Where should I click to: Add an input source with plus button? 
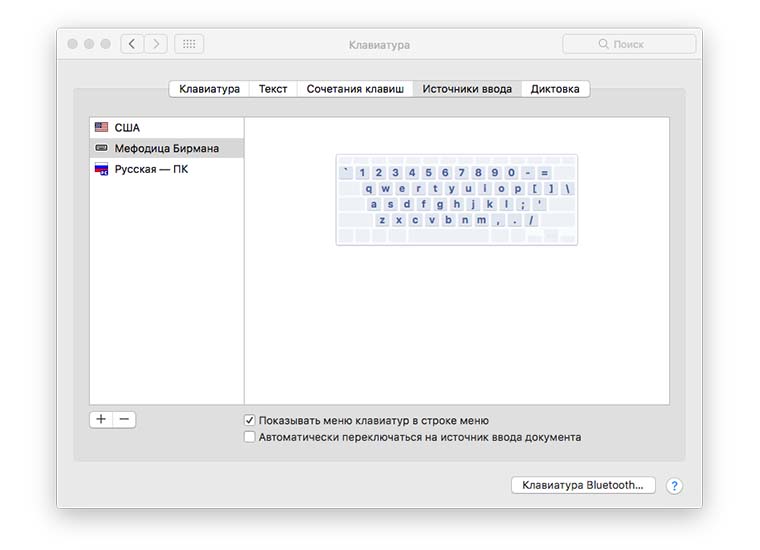[101, 419]
